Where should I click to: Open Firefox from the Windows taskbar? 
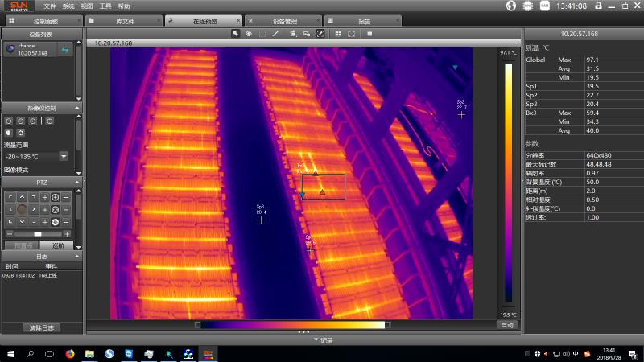[x=69, y=354]
